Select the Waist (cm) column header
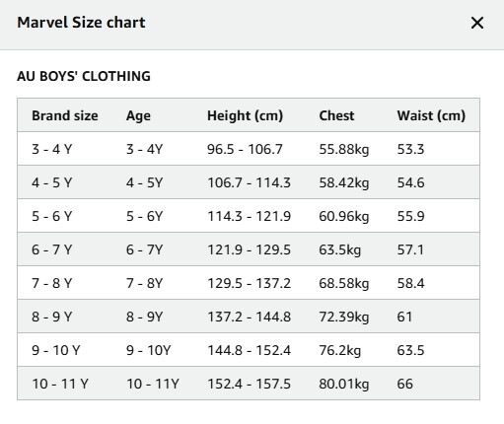Screen dimensions: 504x424 point(431,116)
